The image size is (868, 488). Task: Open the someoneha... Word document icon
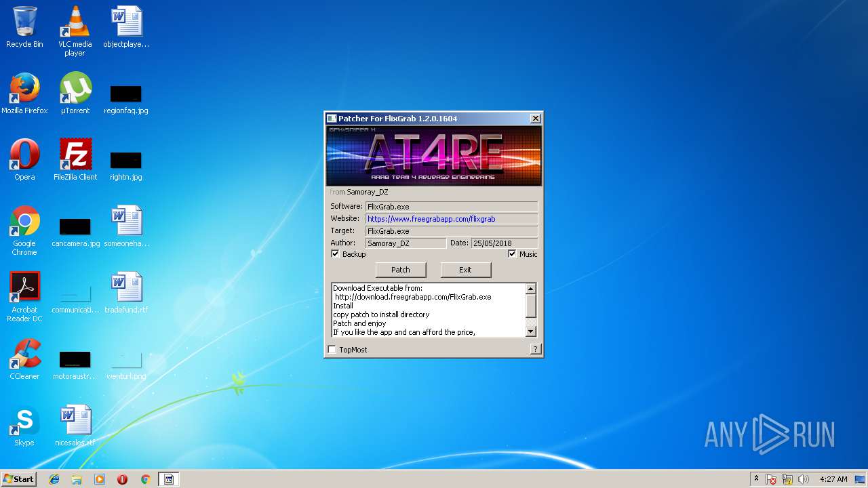126,226
